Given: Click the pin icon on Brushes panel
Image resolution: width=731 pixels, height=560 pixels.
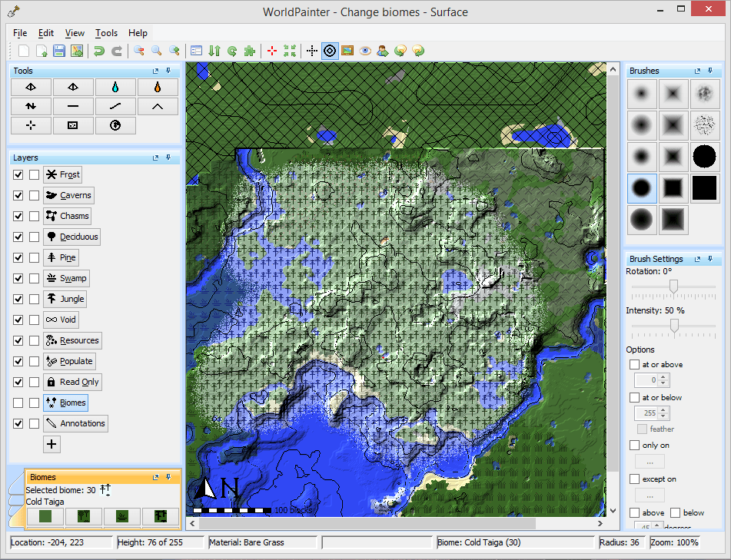Looking at the screenshot, I should point(710,71).
